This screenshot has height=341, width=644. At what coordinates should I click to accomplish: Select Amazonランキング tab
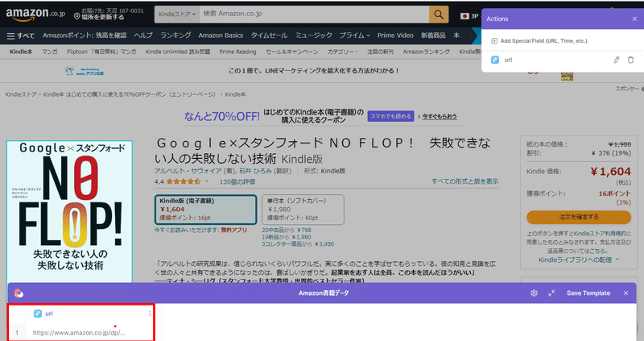pyautogui.click(x=427, y=52)
